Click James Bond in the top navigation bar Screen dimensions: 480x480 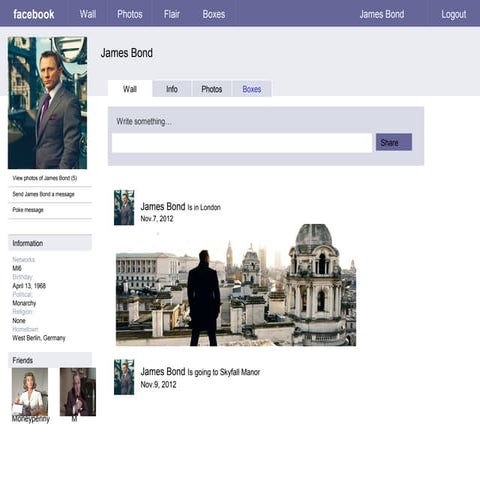pyautogui.click(x=382, y=14)
